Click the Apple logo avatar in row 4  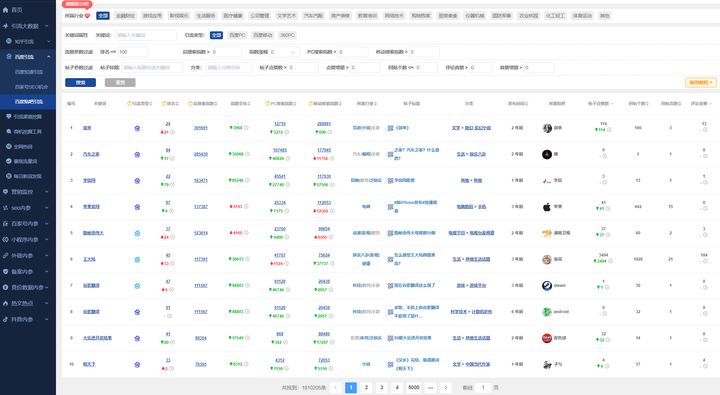click(x=546, y=207)
